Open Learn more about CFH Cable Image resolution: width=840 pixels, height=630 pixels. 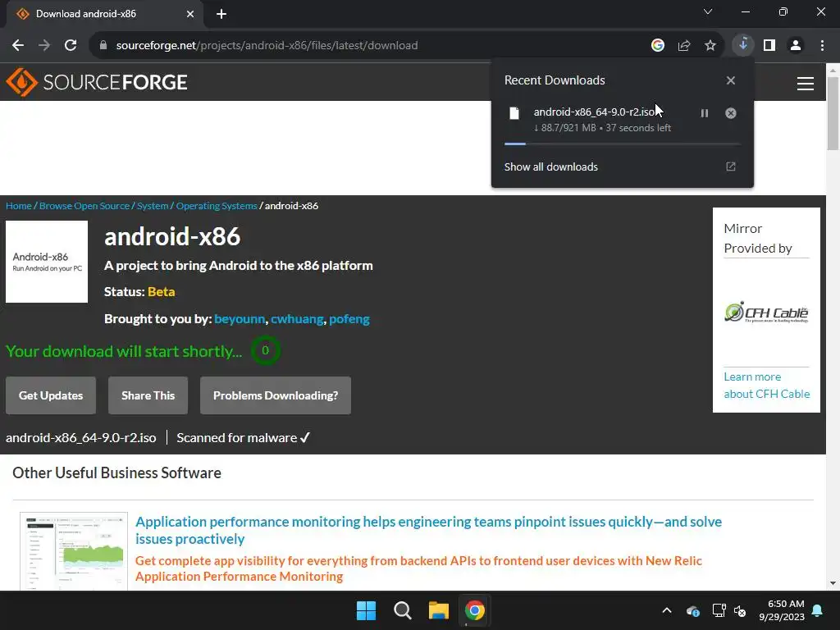[767, 386]
